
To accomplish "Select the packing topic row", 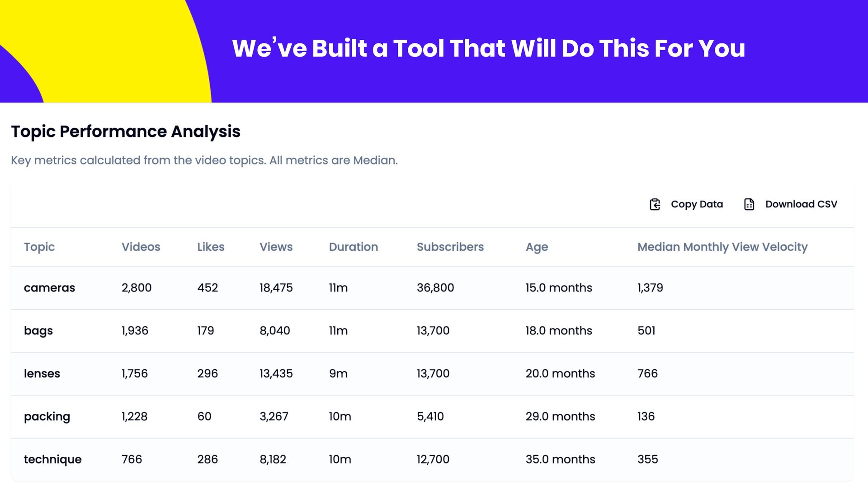I will 47,417.
